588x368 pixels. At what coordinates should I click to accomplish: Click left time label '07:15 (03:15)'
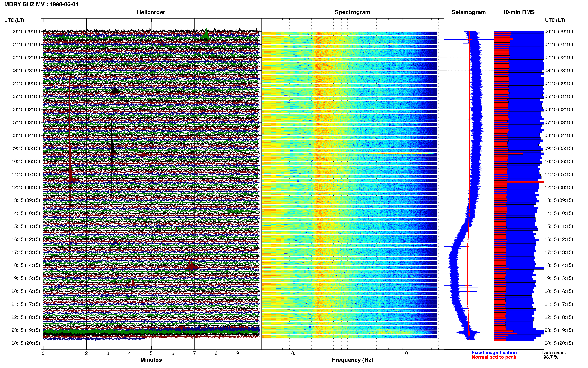[26, 122]
